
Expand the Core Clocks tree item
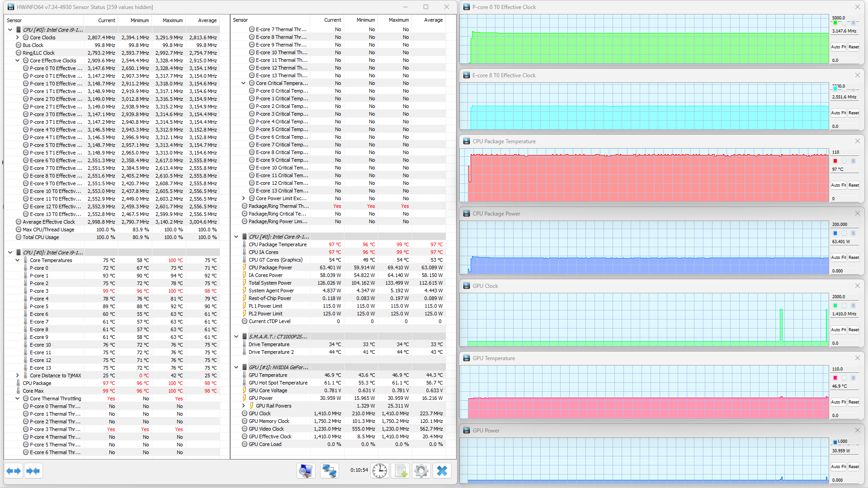[x=18, y=38]
